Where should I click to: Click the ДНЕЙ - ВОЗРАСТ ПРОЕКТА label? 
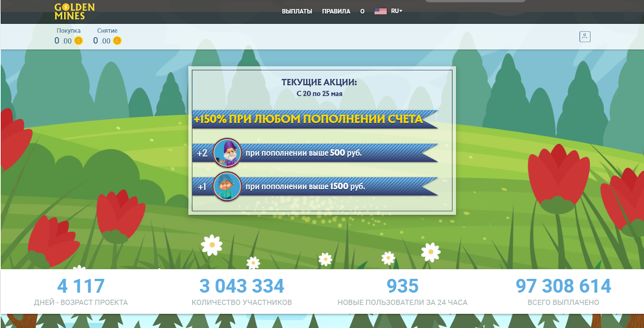coord(81,302)
